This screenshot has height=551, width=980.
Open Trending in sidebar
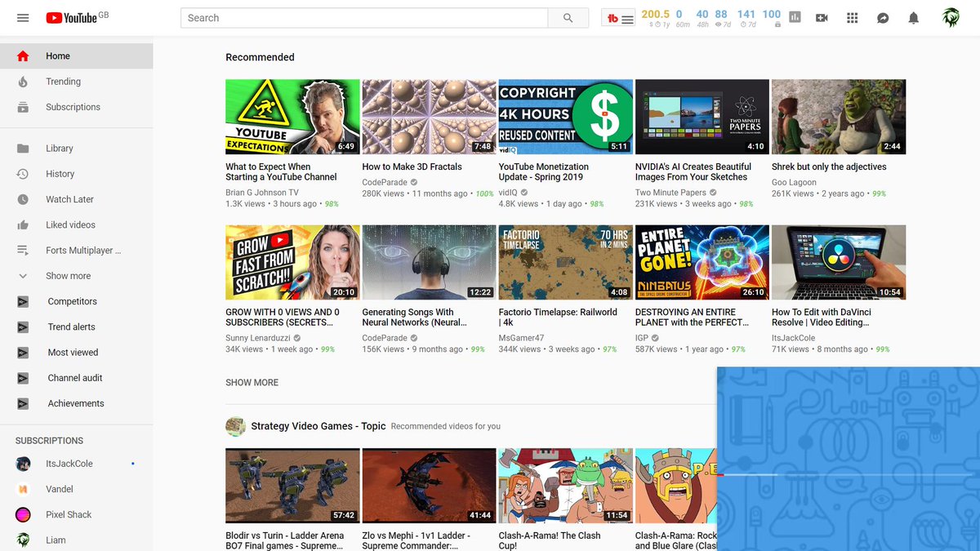pos(77,82)
